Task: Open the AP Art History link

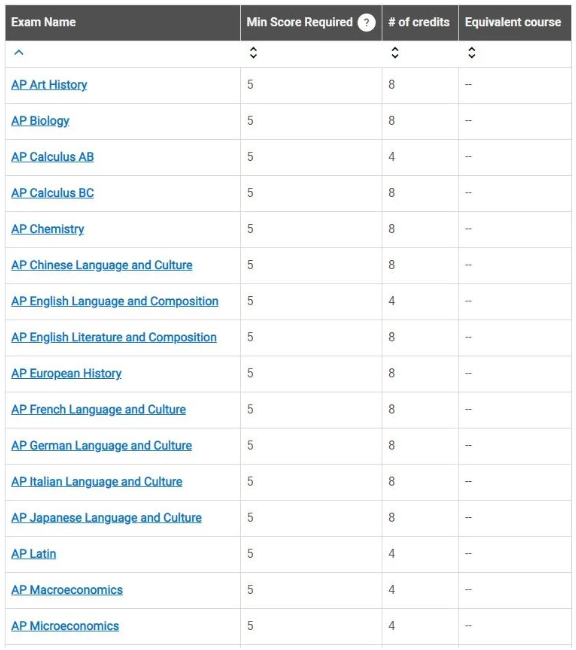Action: point(49,85)
